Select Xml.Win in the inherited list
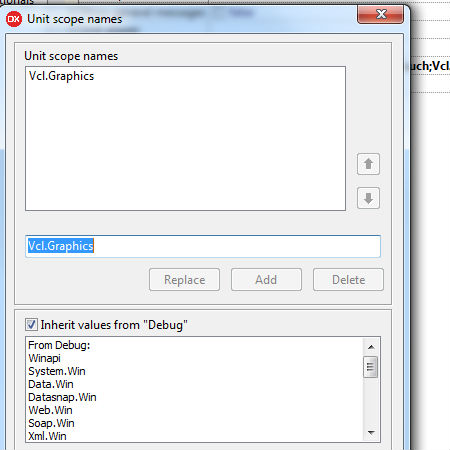This screenshot has width=450, height=450. (47, 436)
